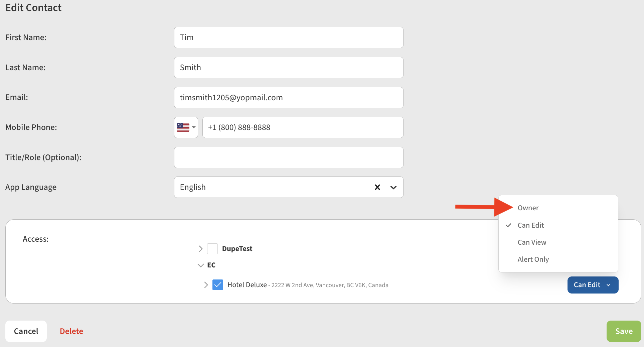Save the contact changes
Image resolution: width=644 pixels, height=347 pixels.
click(623, 331)
